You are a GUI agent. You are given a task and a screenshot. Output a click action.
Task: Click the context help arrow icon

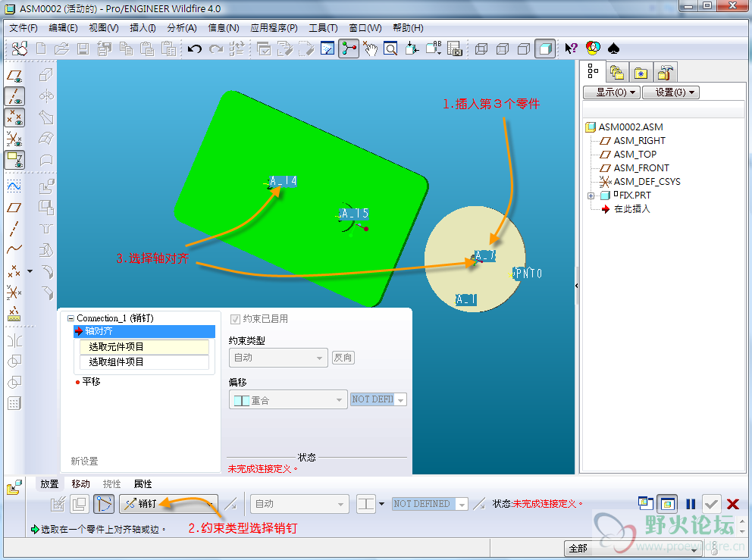click(571, 48)
